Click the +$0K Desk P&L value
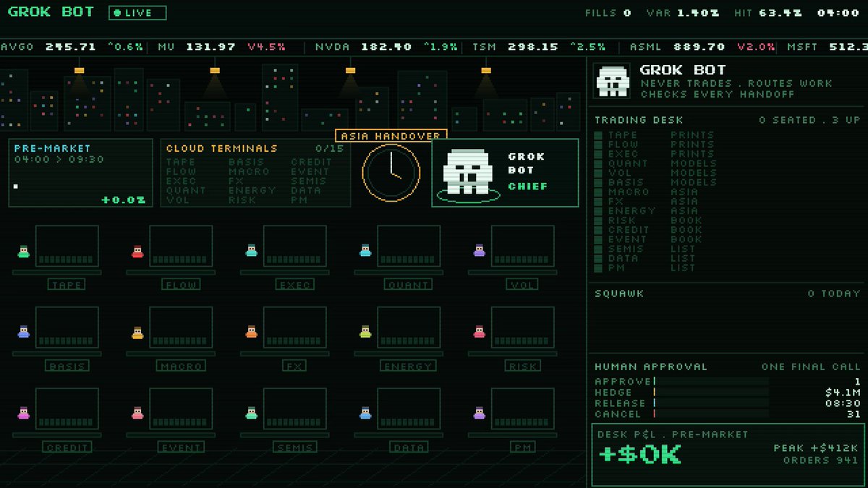Screen dimensions: 868x488 [x=640, y=455]
